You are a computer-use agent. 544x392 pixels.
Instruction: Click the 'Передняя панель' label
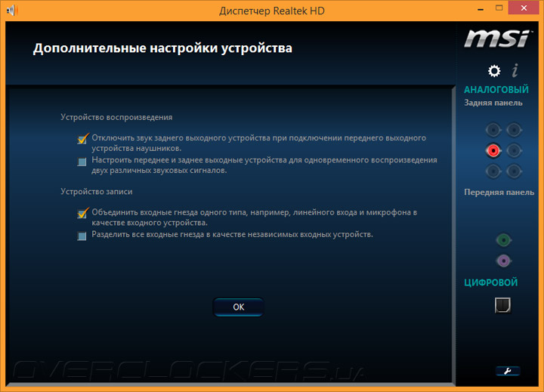499,192
